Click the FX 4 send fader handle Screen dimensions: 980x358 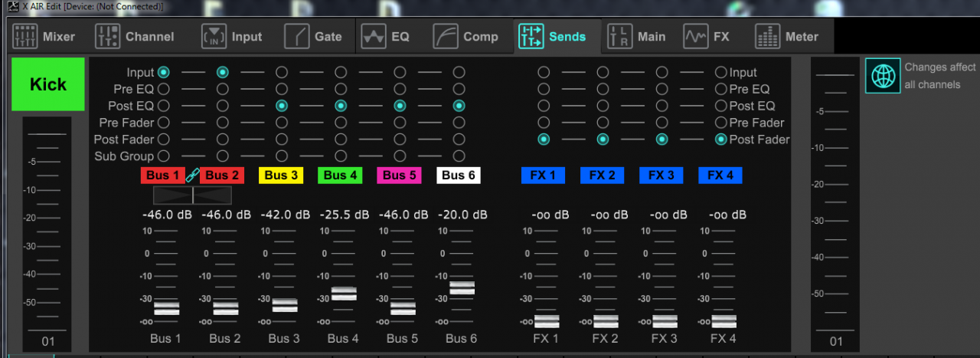(724, 321)
